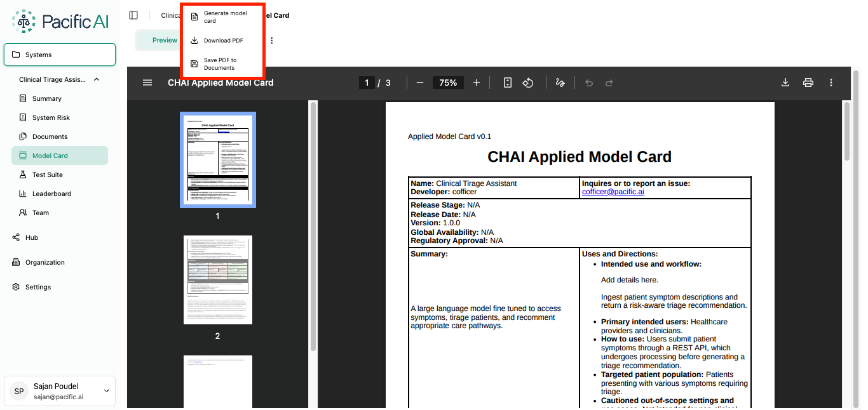This screenshot has width=868, height=410.
Task: Open the cofficer@pacific.ai email link
Action: coord(613,191)
